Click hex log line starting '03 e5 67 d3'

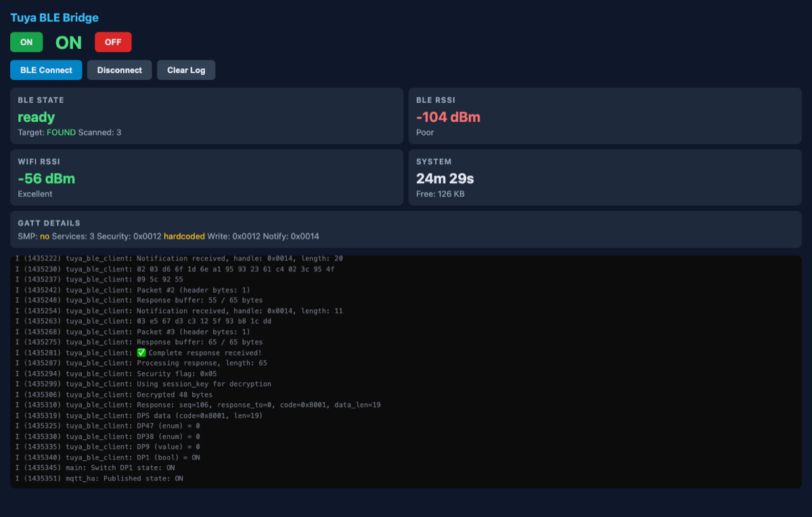[x=143, y=321]
